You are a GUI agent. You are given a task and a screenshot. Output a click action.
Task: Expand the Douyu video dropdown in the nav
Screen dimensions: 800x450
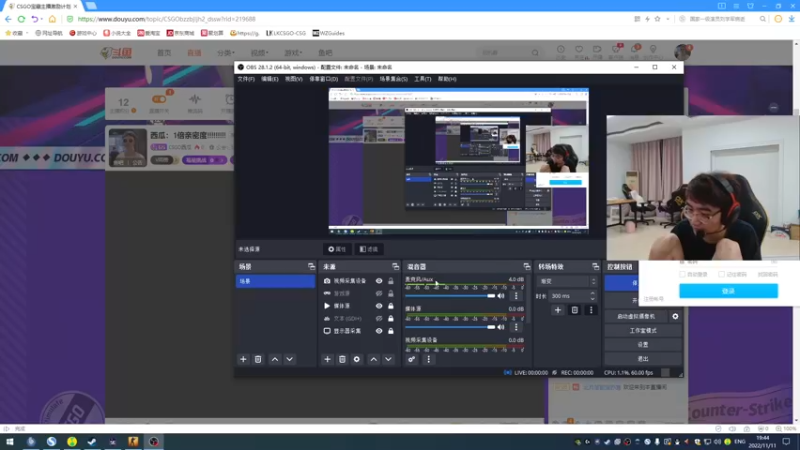260,53
